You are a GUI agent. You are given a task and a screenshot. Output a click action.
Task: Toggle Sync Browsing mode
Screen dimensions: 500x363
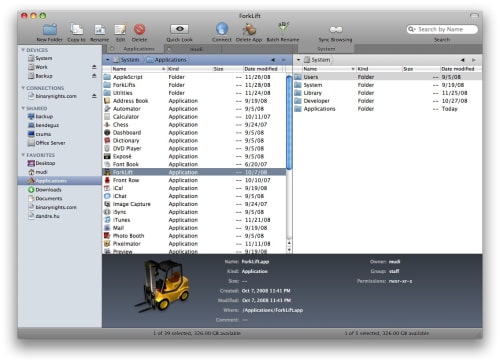(x=336, y=30)
